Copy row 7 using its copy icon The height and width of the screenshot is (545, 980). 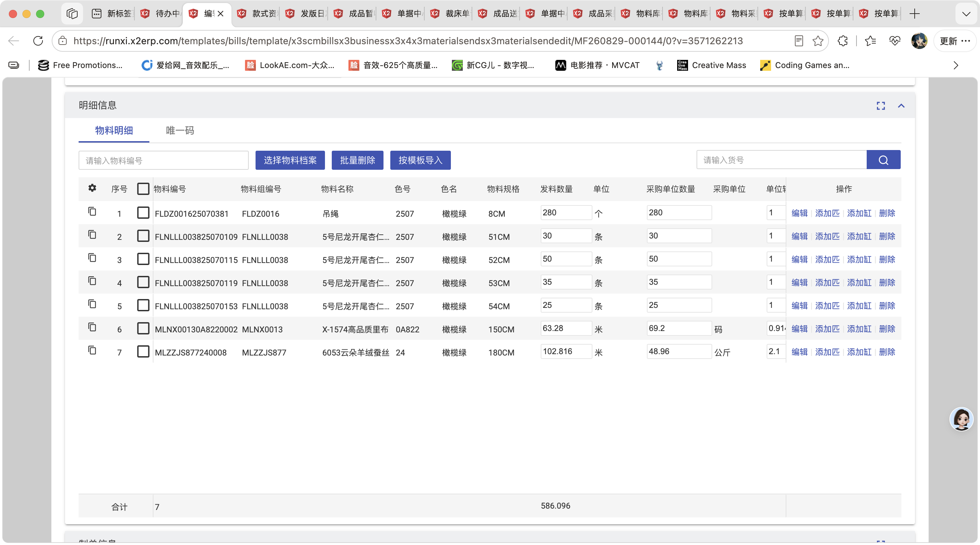(x=92, y=350)
